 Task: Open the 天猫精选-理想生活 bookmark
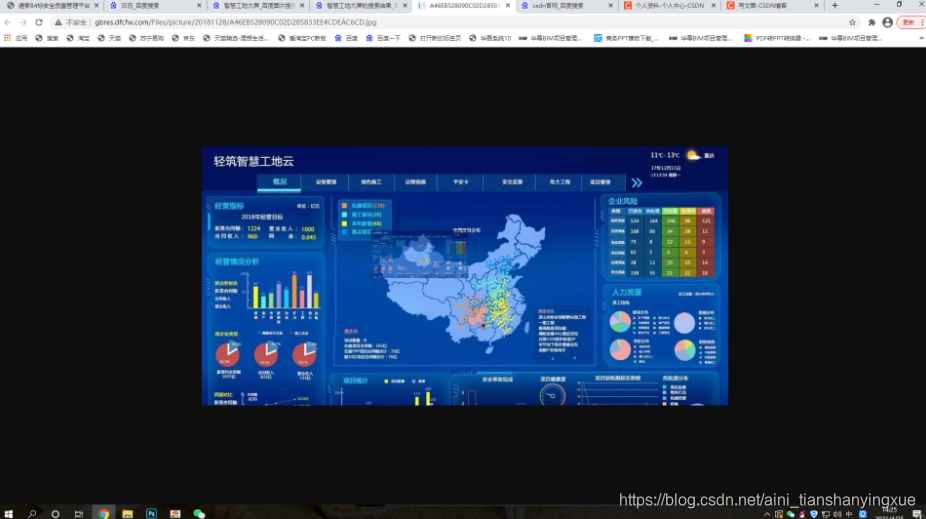click(x=236, y=38)
